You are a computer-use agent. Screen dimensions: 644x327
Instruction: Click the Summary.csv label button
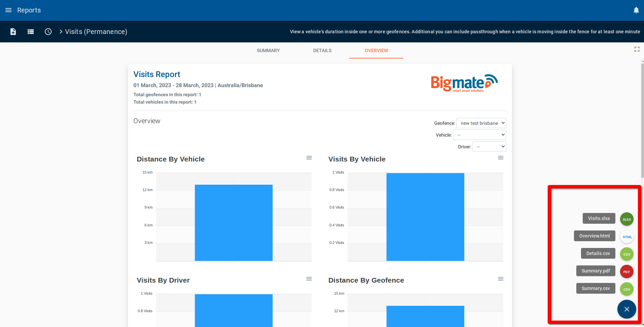coord(595,288)
